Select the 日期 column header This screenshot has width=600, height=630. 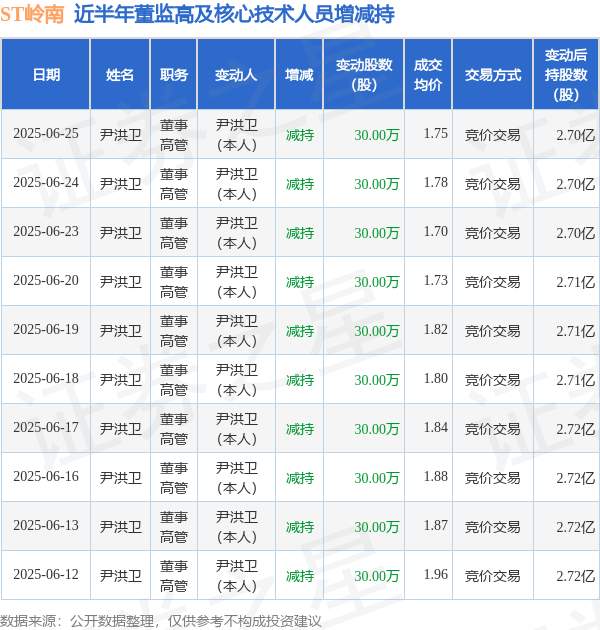[46, 75]
